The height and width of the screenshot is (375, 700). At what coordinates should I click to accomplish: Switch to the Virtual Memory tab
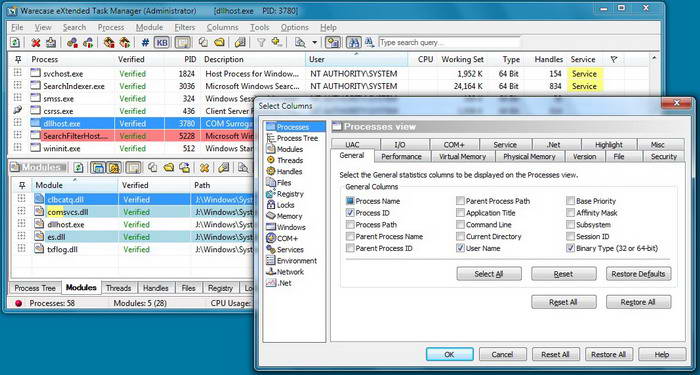pyautogui.click(x=462, y=157)
